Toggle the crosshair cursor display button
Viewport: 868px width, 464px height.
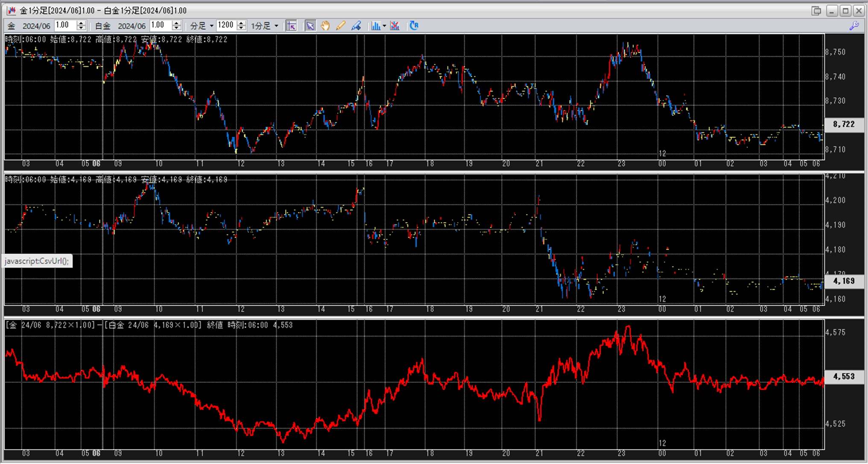coord(291,26)
